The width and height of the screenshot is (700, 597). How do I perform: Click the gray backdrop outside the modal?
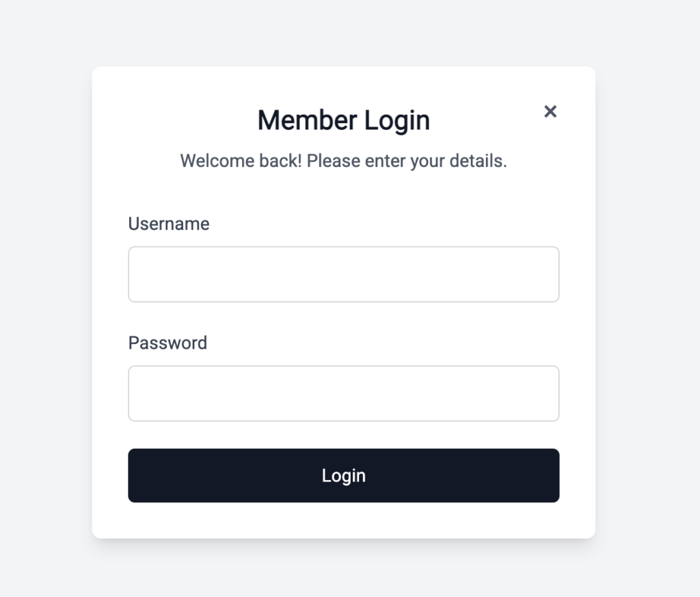pos(41,308)
